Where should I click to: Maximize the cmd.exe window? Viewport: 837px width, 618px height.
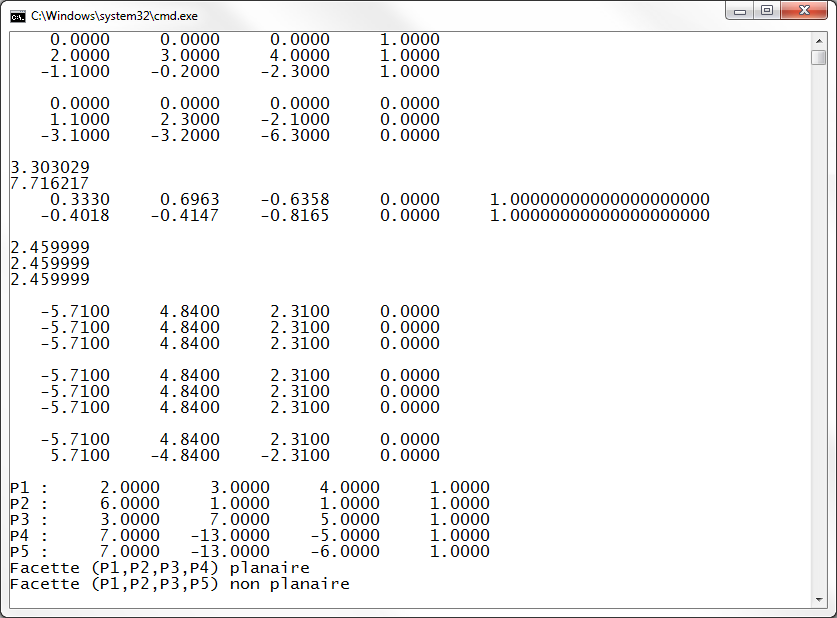[767, 11]
